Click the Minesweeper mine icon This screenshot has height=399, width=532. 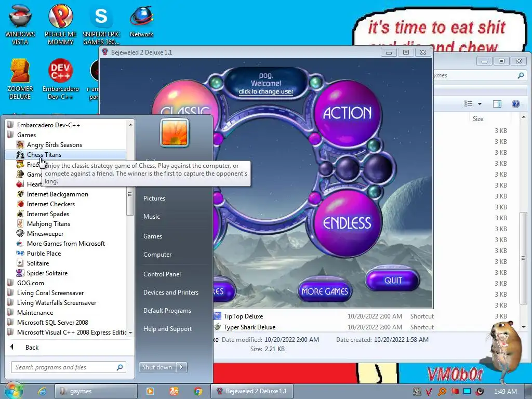(x=20, y=233)
